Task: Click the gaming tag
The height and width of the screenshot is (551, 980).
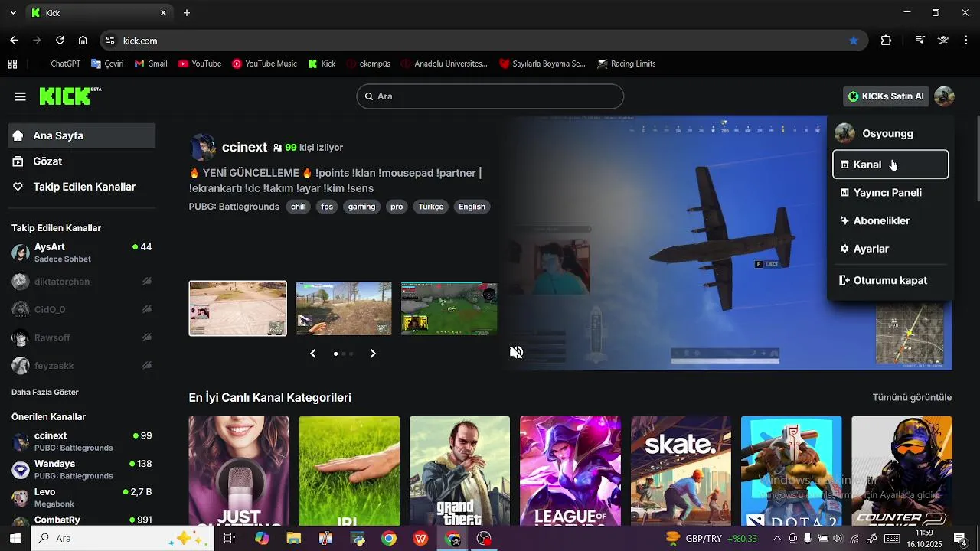Action: (361, 207)
